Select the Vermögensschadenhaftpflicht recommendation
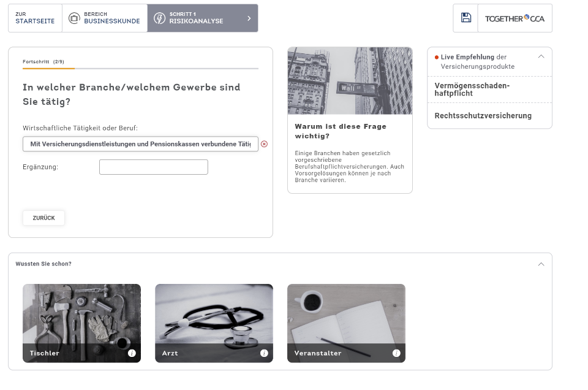The height and width of the screenshot is (390, 588). (x=472, y=90)
